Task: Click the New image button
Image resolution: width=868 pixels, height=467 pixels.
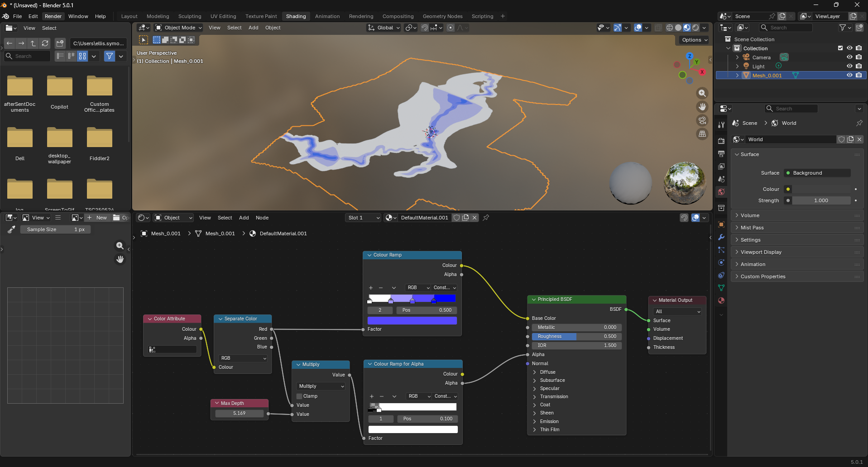Action: click(x=98, y=218)
